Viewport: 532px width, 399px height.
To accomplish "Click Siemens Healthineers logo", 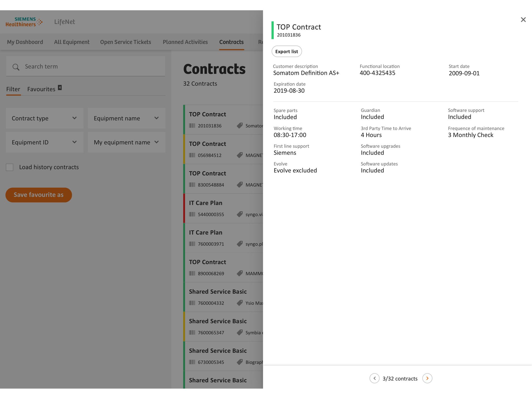I will pos(24,22).
